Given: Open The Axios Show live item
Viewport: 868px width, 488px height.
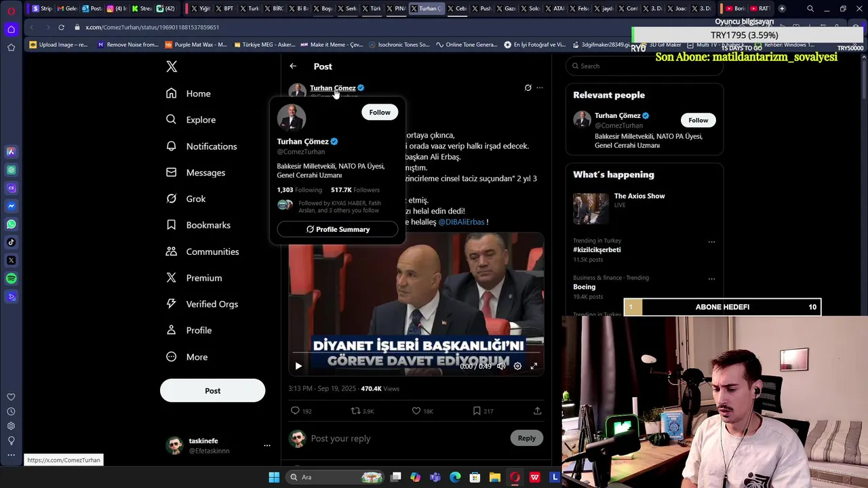Looking at the screenshot, I should point(644,208).
